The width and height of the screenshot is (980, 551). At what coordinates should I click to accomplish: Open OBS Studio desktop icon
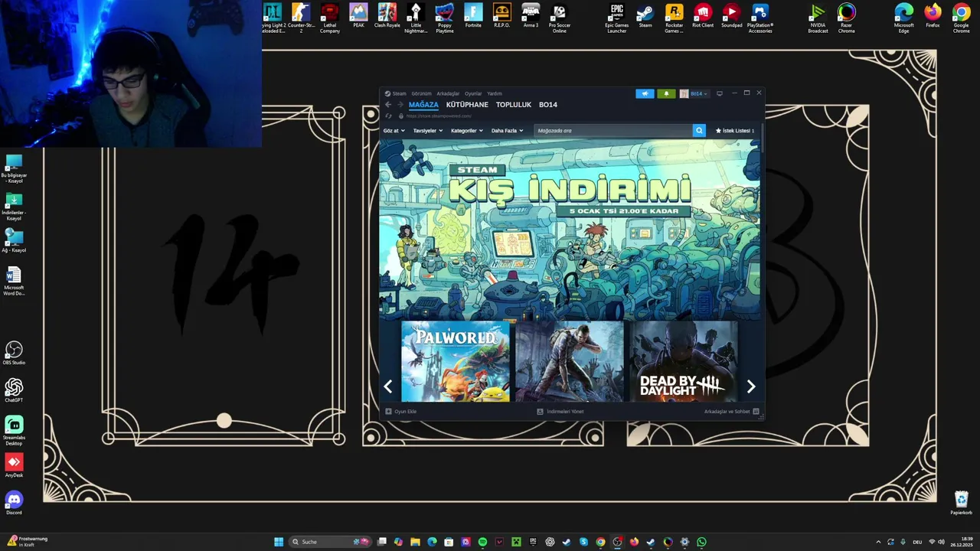point(14,353)
